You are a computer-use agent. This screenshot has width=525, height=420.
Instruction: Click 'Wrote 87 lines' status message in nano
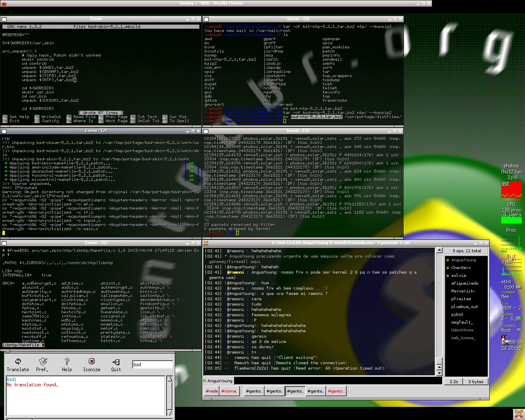[x=100, y=113]
